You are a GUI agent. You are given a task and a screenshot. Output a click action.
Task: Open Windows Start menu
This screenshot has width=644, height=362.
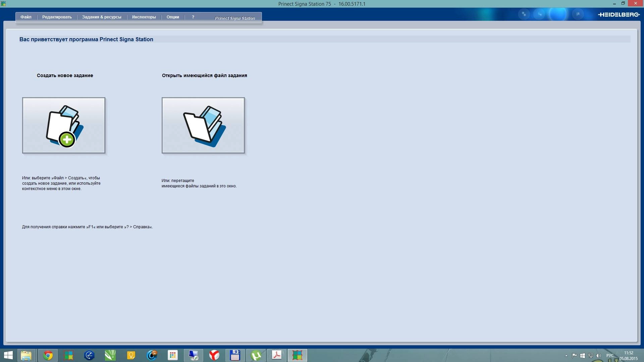tap(8, 355)
